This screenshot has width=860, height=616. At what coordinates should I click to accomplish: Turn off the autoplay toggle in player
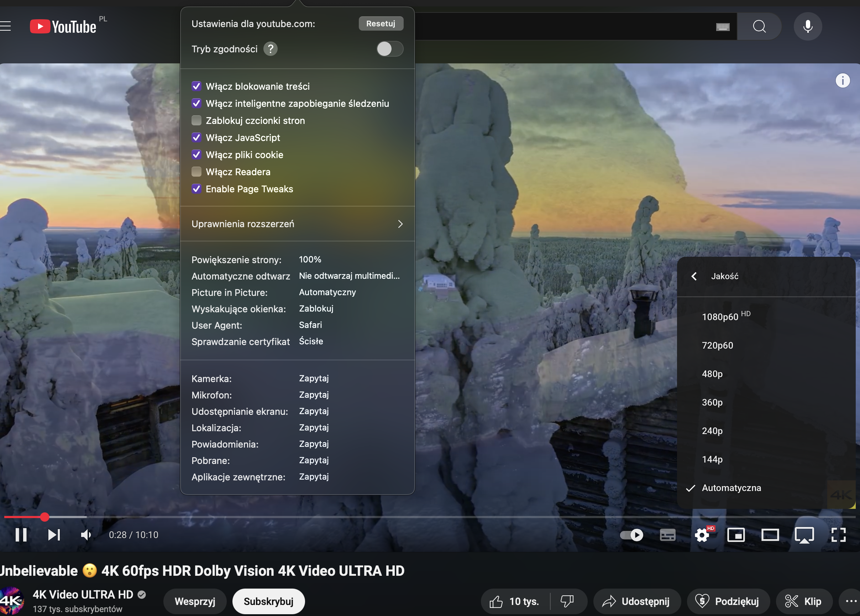tap(632, 535)
